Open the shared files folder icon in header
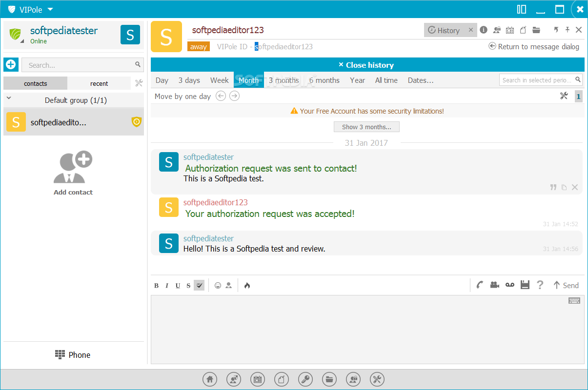This screenshot has width=588, height=390. click(536, 30)
